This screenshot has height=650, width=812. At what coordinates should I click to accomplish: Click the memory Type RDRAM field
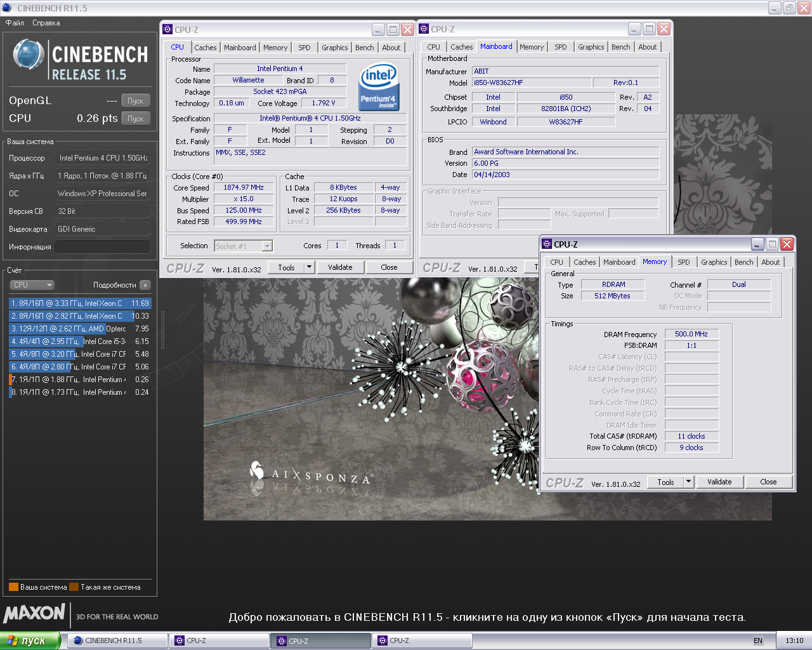pyautogui.click(x=613, y=284)
